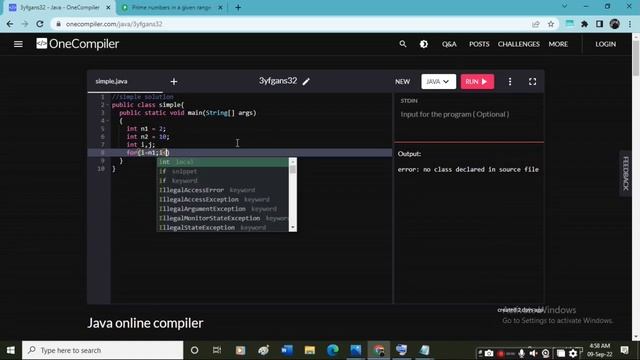The height and width of the screenshot is (360, 640).
Task: Select 'int' local autocomplete suggestion
Action: (223, 162)
